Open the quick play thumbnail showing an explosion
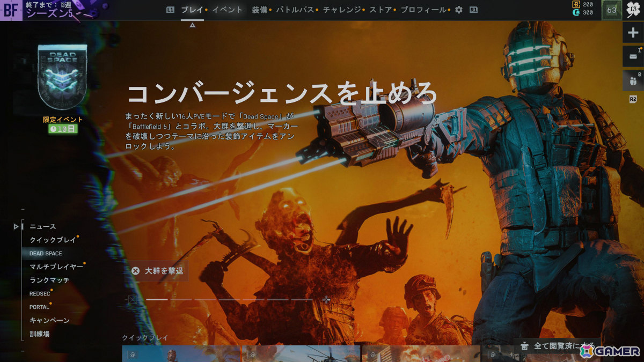Screen dimensions: 644x362 pos(421,353)
